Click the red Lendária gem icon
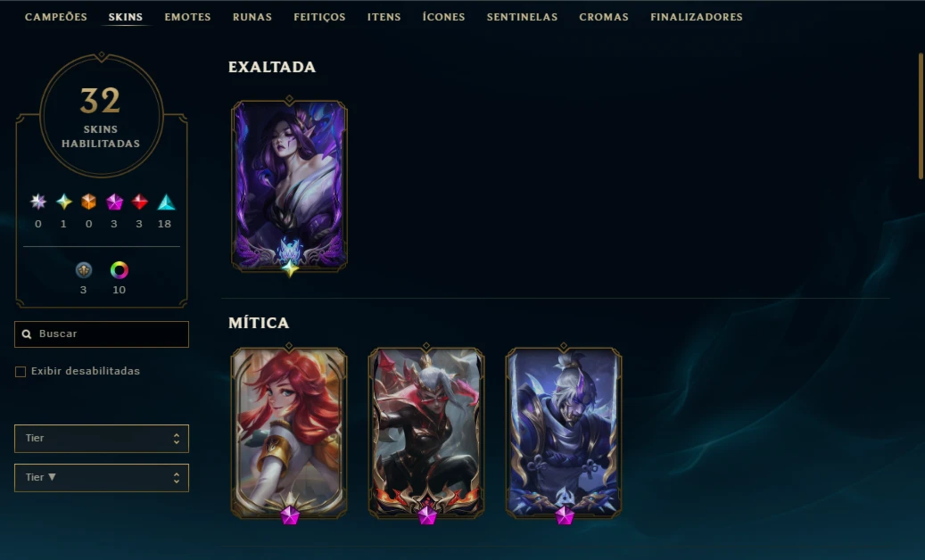925x560 pixels. [x=140, y=202]
